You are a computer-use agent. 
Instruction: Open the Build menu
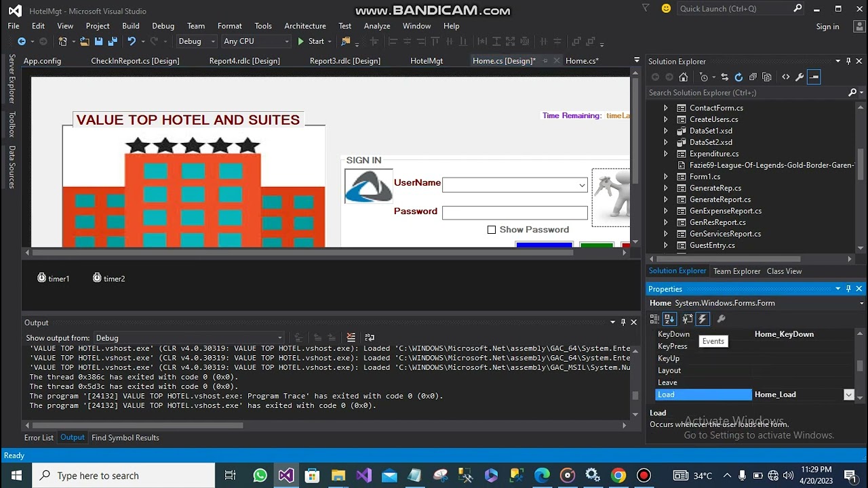tap(131, 26)
